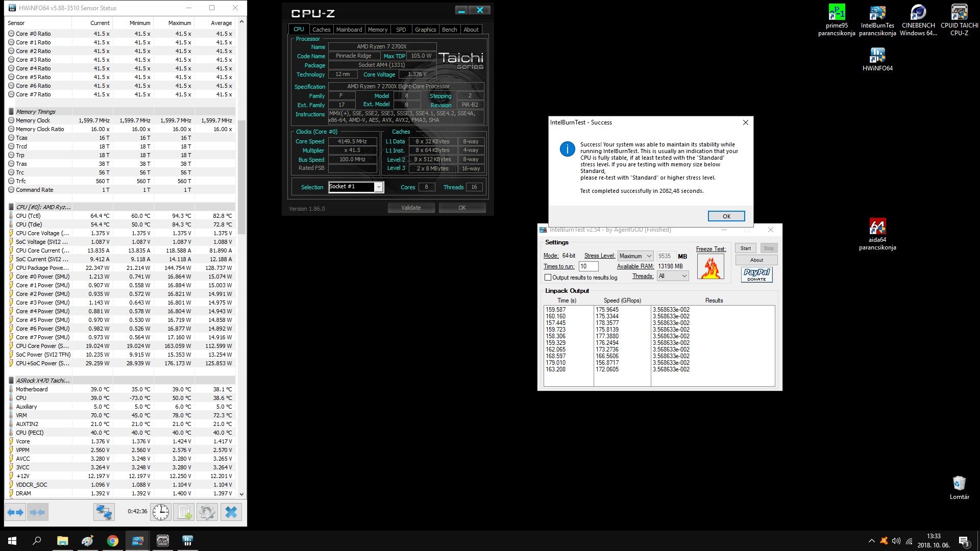Open prime95 shortcut on desktop
Viewport: 980px width, 551px height.
[837, 20]
